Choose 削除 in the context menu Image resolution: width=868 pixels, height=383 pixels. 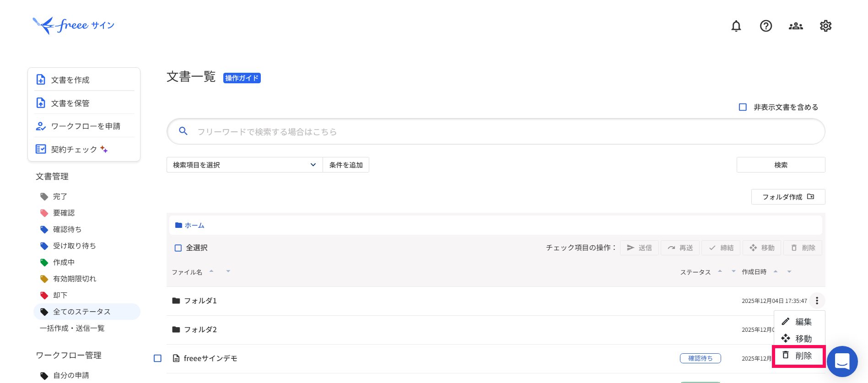[799, 356]
